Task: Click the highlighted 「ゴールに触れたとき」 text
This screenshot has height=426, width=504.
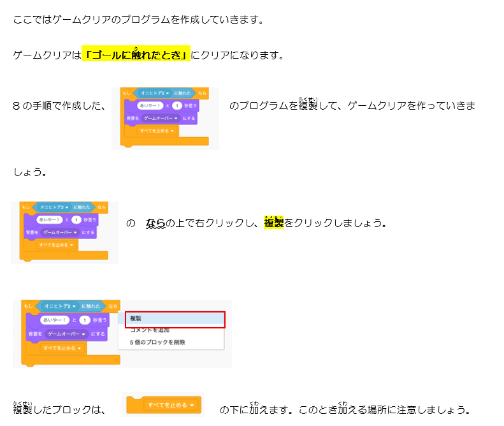Action: click(x=136, y=55)
